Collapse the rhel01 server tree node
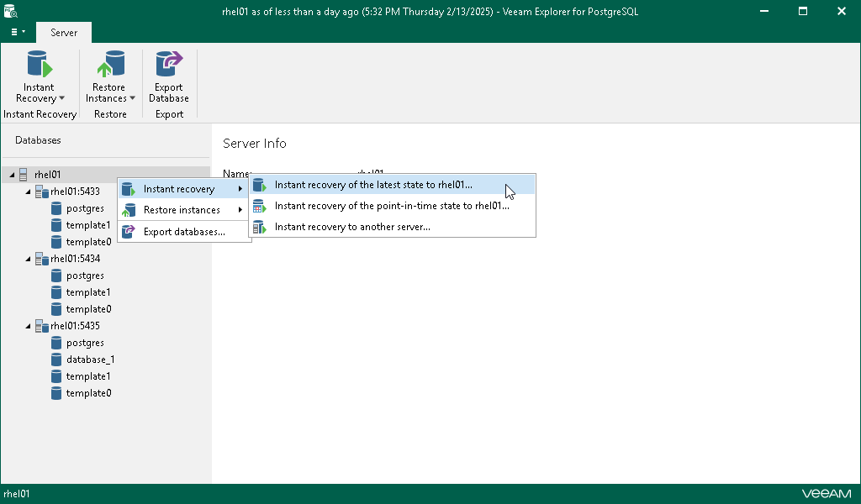Image resolution: width=861 pixels, height=504 pixels. (x=12, y=175)
